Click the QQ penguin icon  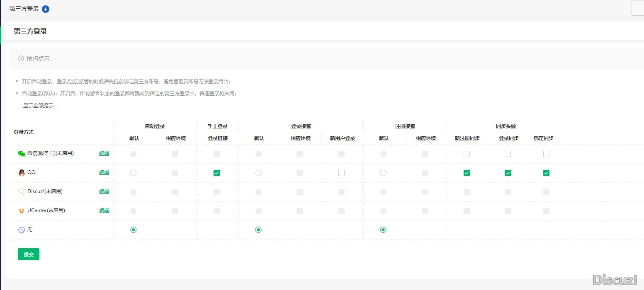pos(22,173)
